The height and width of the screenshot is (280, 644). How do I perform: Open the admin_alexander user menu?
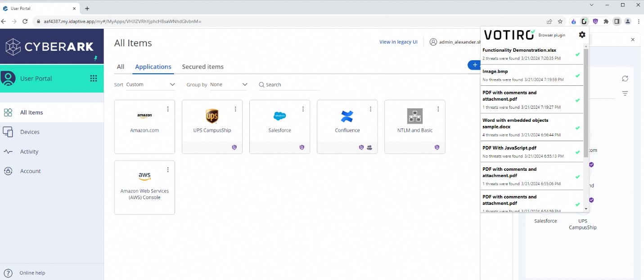tap(455, 42)
